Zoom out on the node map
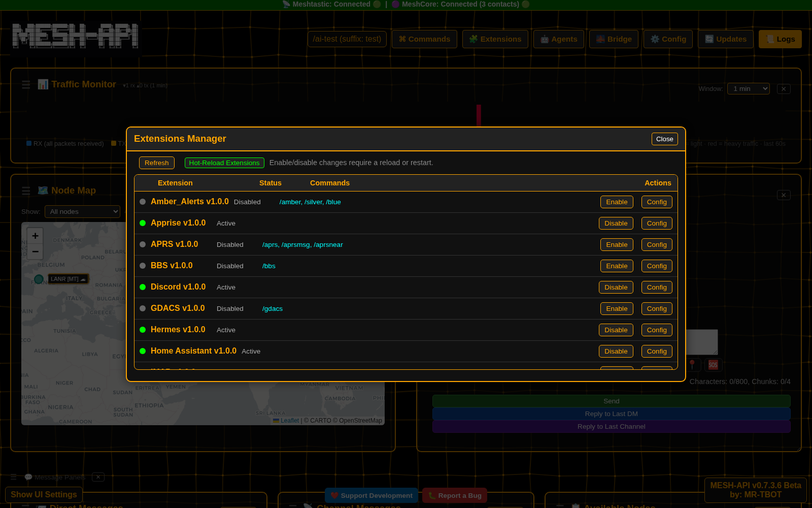This screenshot has height=508, width=812. pyautogui.click(x=35, y=251)
